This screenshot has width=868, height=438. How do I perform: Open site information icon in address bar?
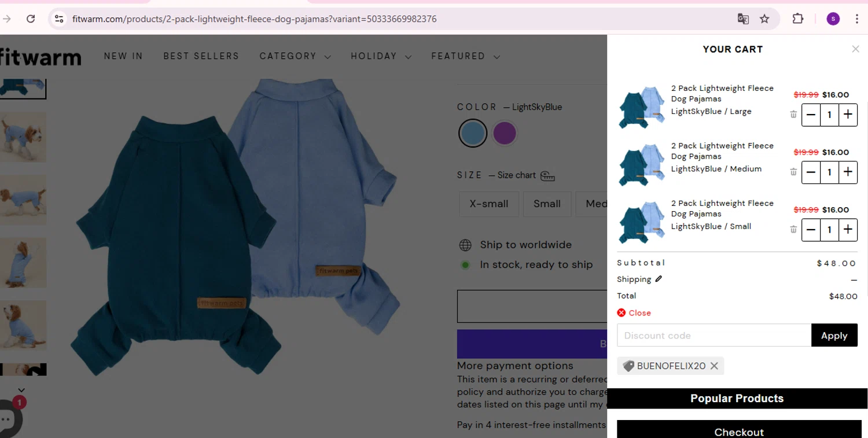pos(59,19)
